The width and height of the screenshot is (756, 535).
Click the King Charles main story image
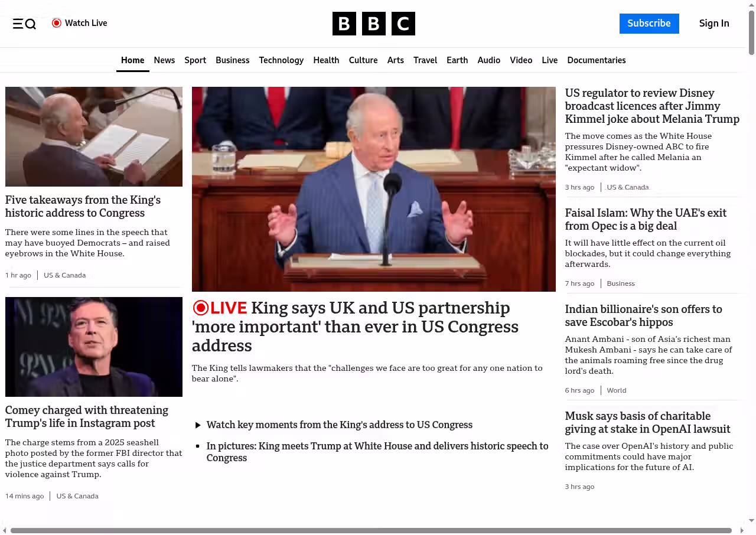pos(374,189)
